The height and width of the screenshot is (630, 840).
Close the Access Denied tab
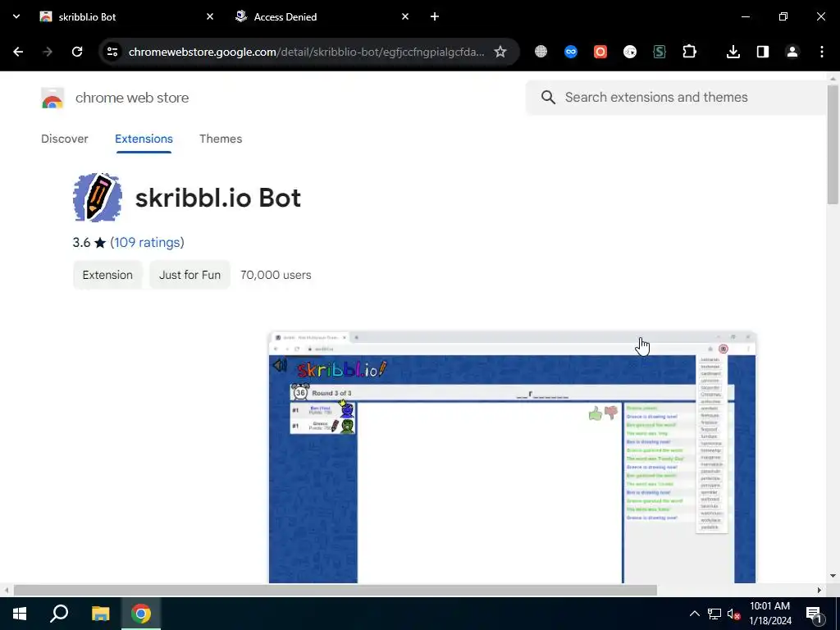(x=405, y=16)
